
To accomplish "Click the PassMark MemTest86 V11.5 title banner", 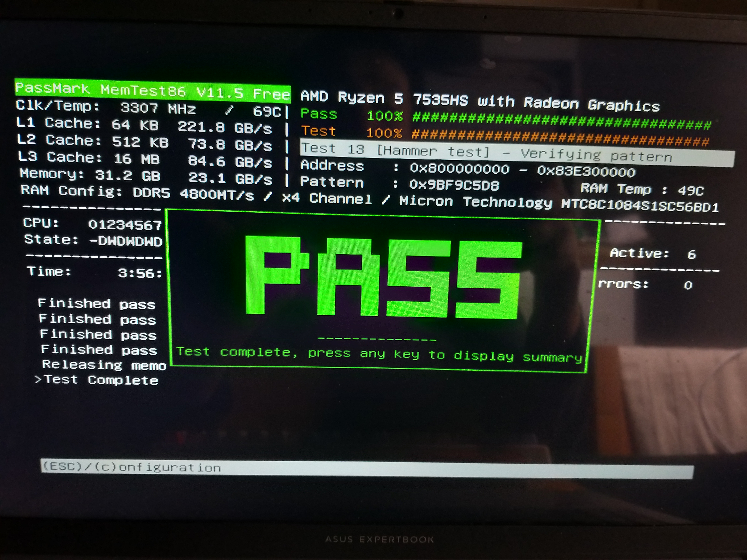I will tap(153, 90).
